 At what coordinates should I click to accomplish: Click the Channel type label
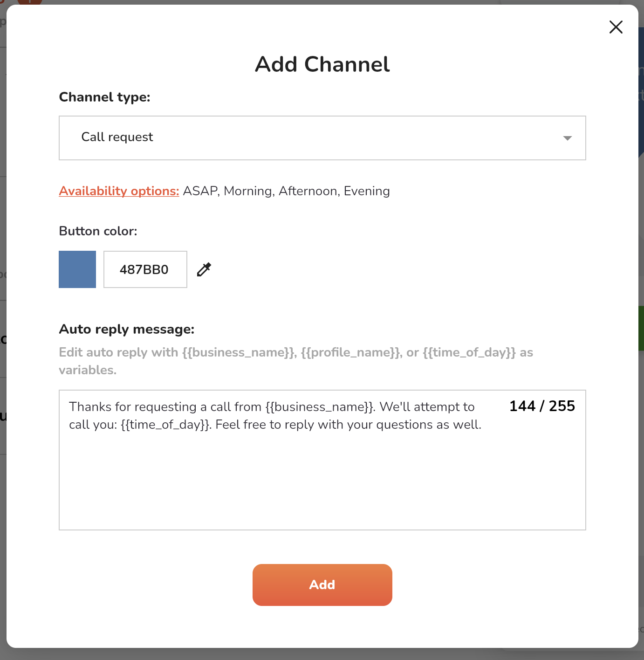(x=104, y=97)
